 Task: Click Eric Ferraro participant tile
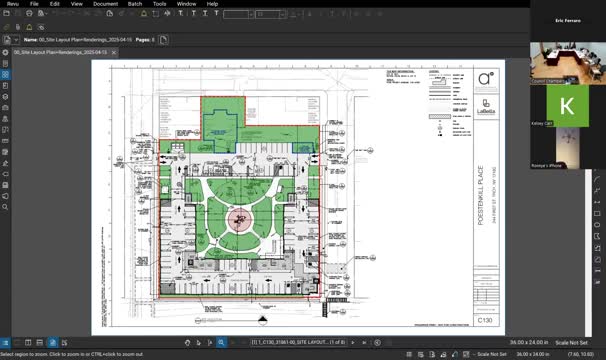(568, 20)
